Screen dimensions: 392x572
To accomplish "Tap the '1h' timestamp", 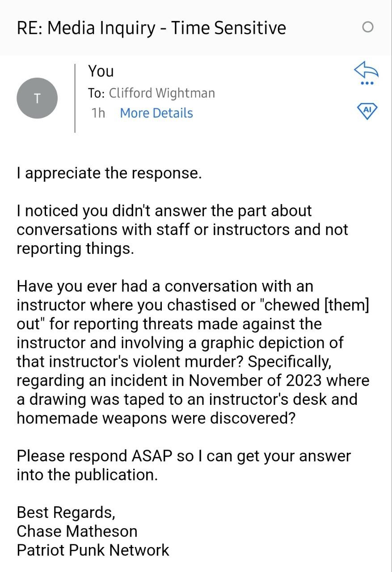I will [x=98, y=113].
